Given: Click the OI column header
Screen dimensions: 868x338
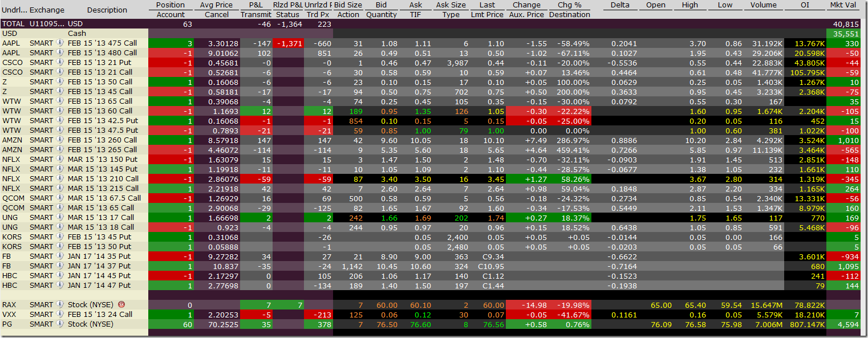Looking at the screenshot, I should (805, 5).
